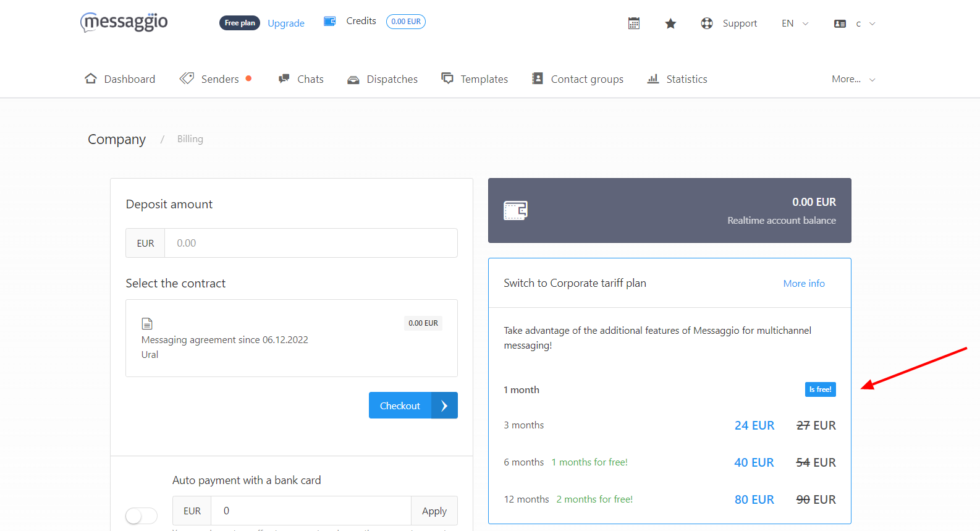
Task: Select the 80 EUR twelve-month price
Action: tap(754, 499)
